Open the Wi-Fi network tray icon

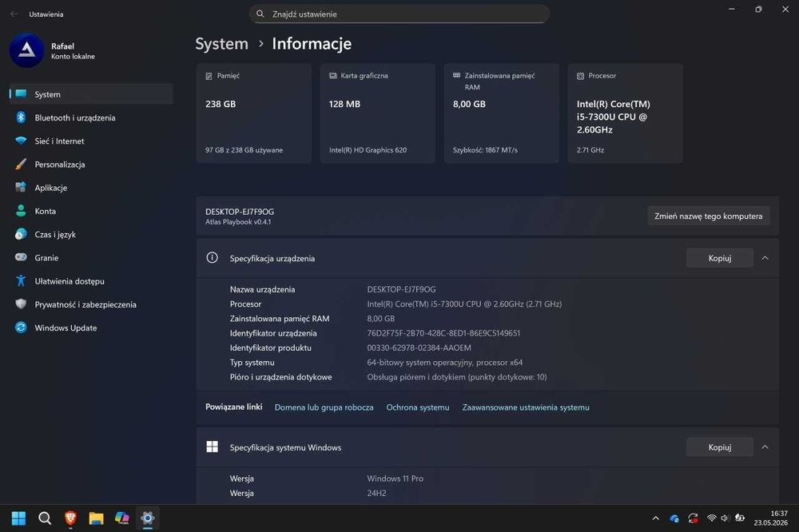tap(711, 518)
